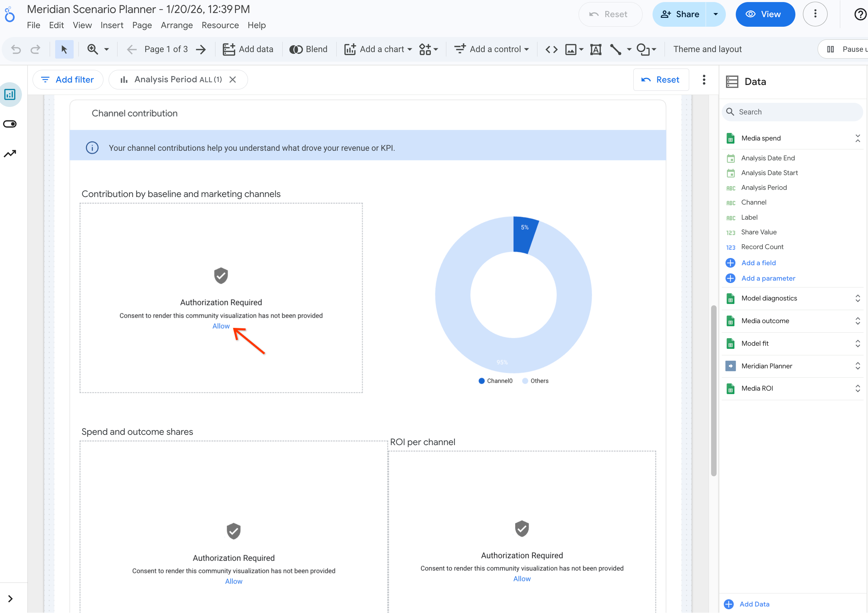Click the Add data icon

click(229, 49)
